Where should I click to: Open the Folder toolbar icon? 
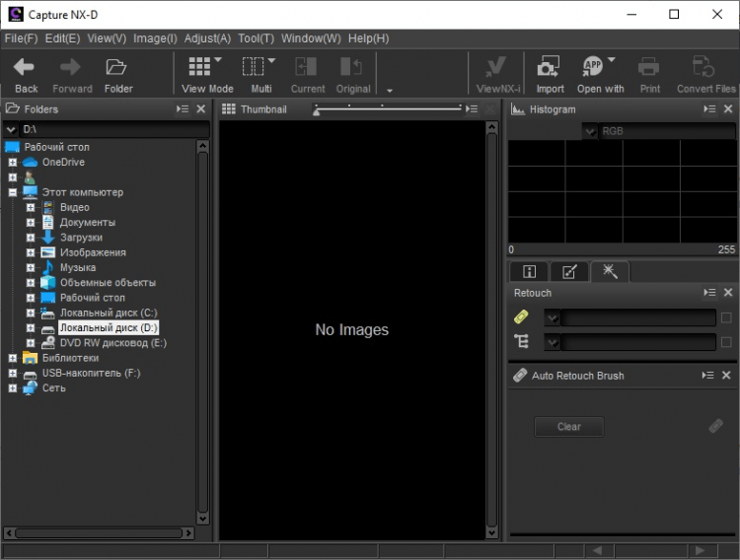[x=117, y=68]
